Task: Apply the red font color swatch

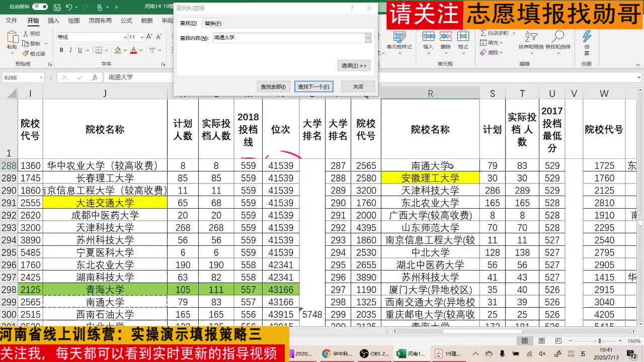Action: (133, 50)
